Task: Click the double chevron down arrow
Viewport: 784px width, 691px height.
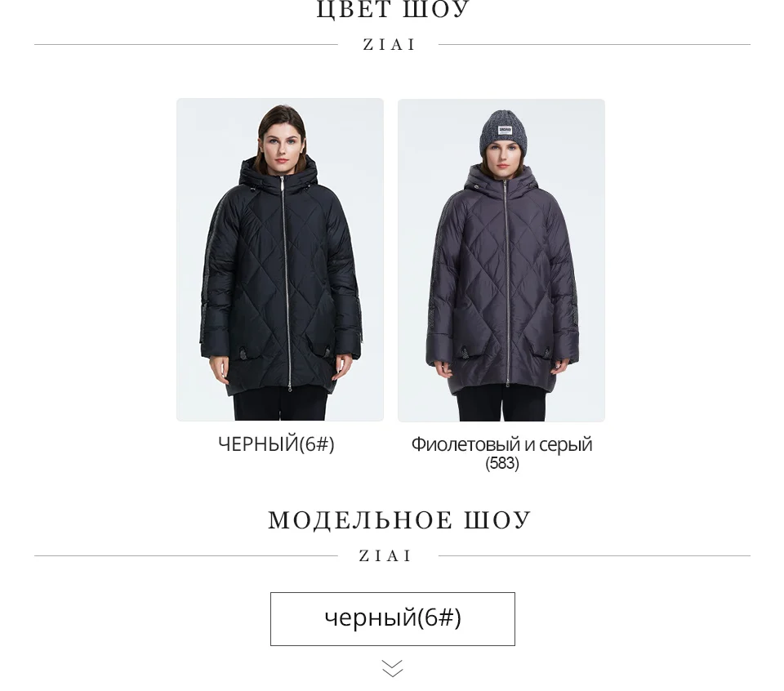Action: 393,668
